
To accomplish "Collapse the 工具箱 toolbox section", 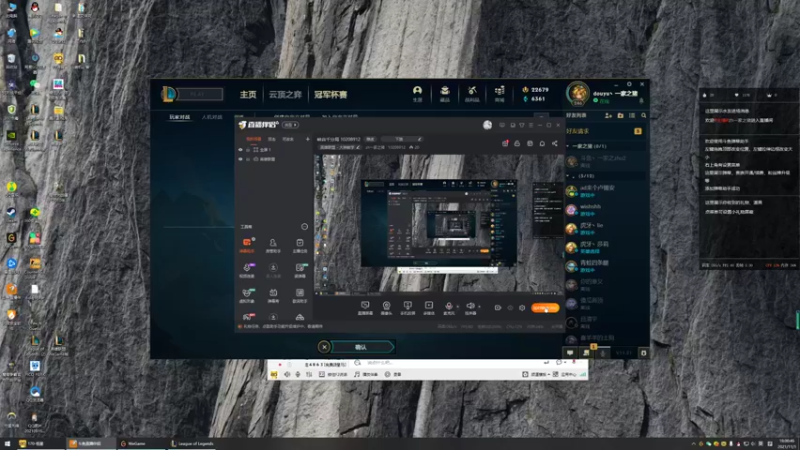I will coord(305,227).
